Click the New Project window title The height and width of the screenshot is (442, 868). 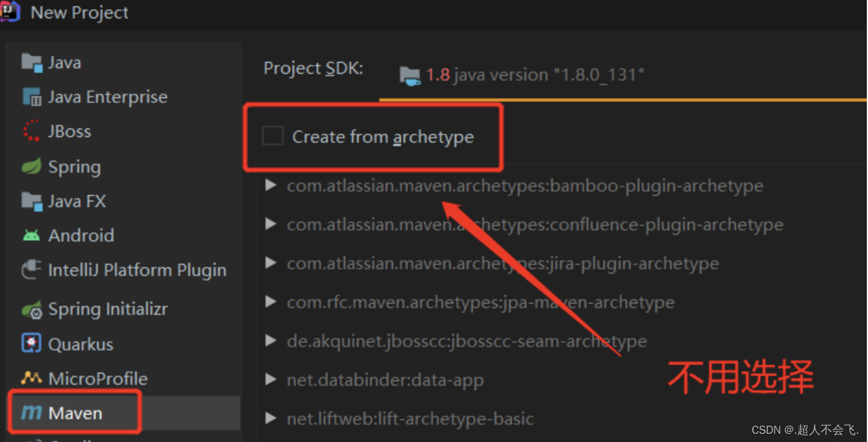(x=79, y=12)
